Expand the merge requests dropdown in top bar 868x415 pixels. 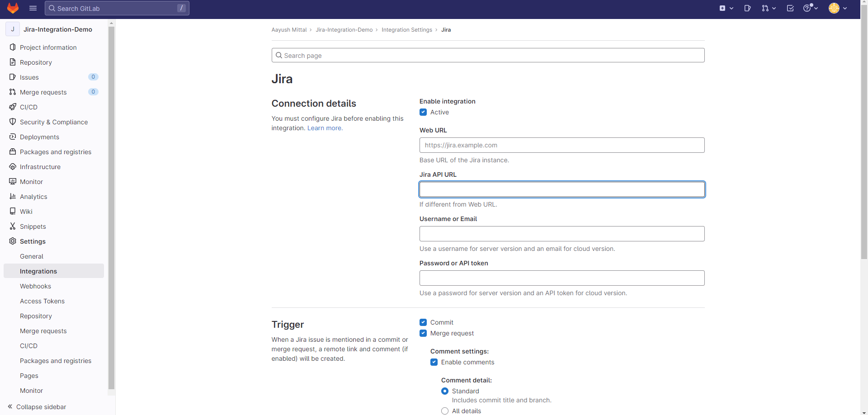(x=769, y=8)
